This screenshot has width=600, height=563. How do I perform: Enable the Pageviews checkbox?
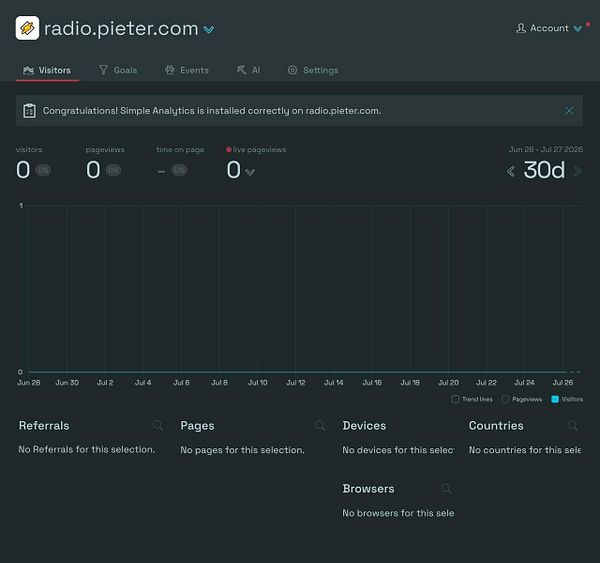point(505,399)
